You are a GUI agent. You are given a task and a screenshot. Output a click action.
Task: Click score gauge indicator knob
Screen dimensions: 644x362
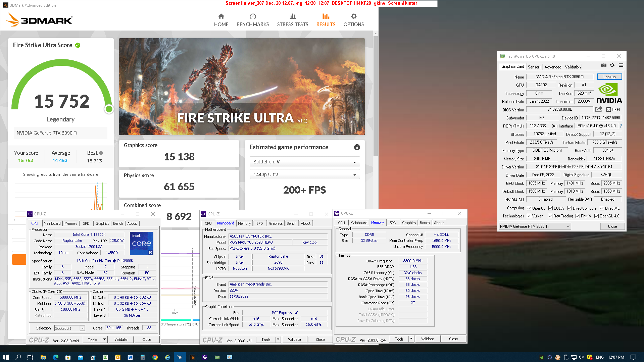[109, 109]
